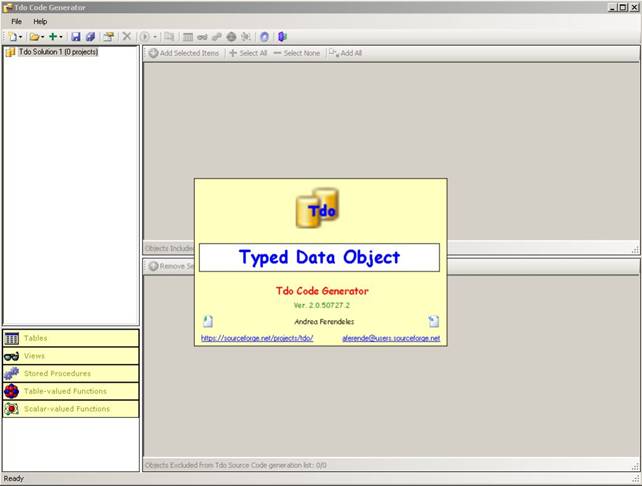Click the sphere Table-valued Functions toolbar icon
This screenshot has height=486, width=642.
coord(231,37)
